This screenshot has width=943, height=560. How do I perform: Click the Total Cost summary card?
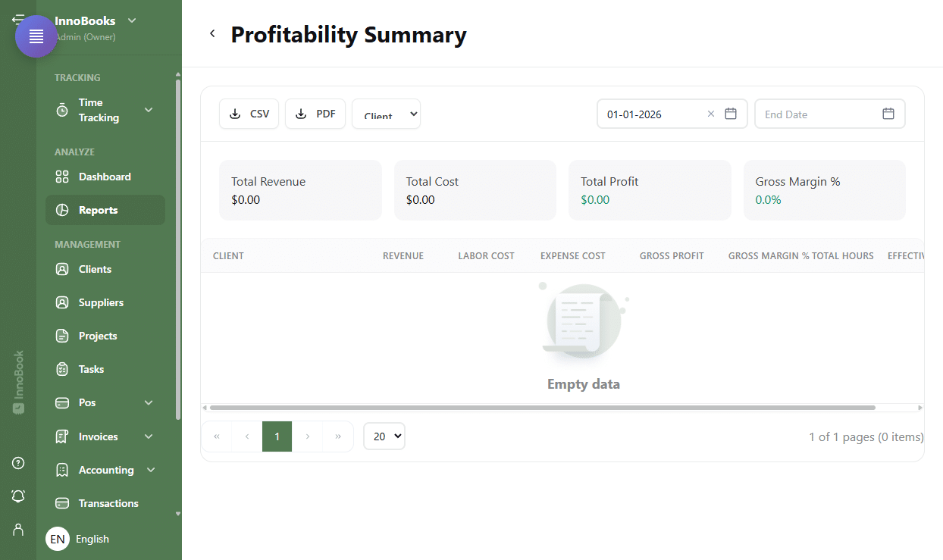click(x=475, y=190)
